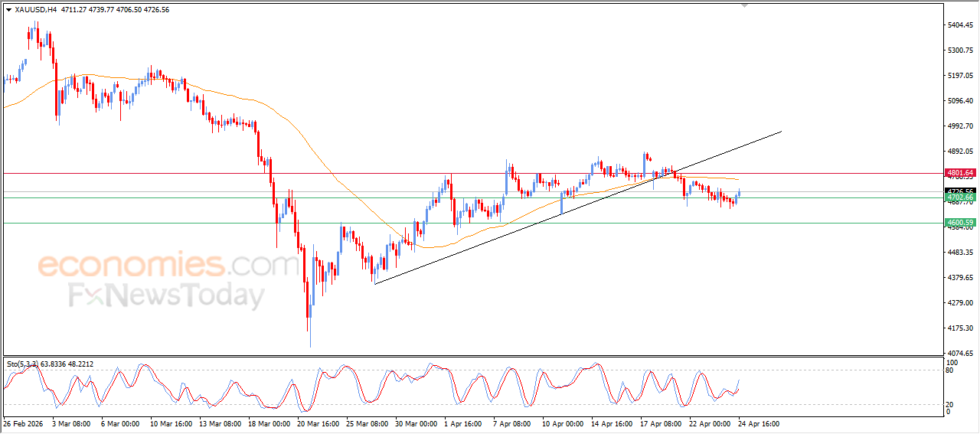This screenshot has height=434, width=980.
Task: Click the 20 Mar 16:00 time label
Action: [318, 423]
